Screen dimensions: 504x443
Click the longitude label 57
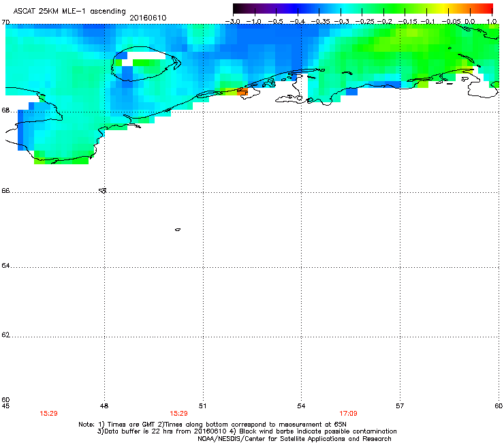click(x=400, y=406)
